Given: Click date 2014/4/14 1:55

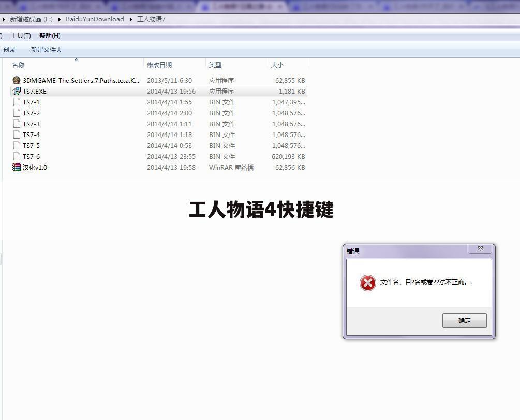Looking at the screenshot, I should pos(169,102).
